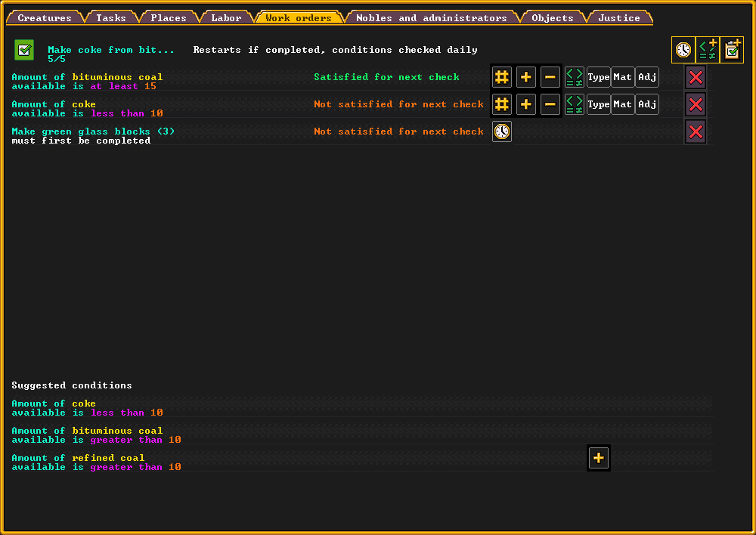Image resolution: width=756 pixels, height=535 pixels.
Task: Select suggested condition for amount of coke
Action: (87, 408)
